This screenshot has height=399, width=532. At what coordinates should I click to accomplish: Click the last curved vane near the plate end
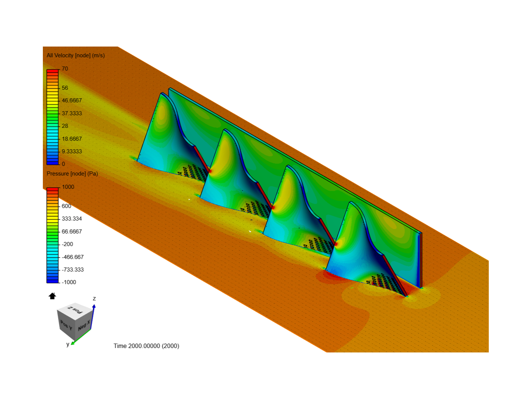(355, 251)
